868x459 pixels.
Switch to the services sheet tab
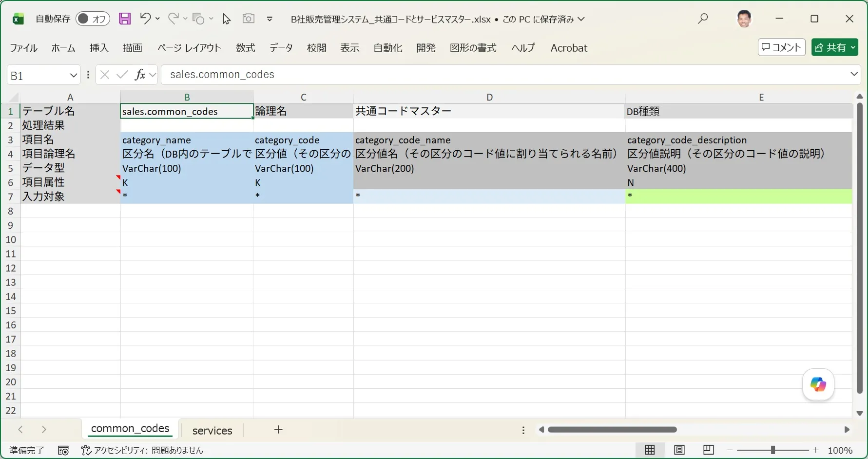click(212, 431)
